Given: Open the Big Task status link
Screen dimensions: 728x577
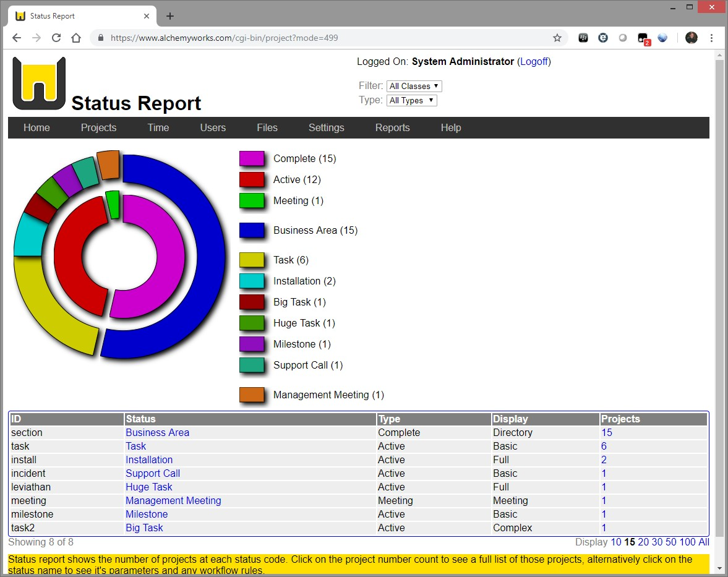Looking at the screenshot, I should click(144, 528).
